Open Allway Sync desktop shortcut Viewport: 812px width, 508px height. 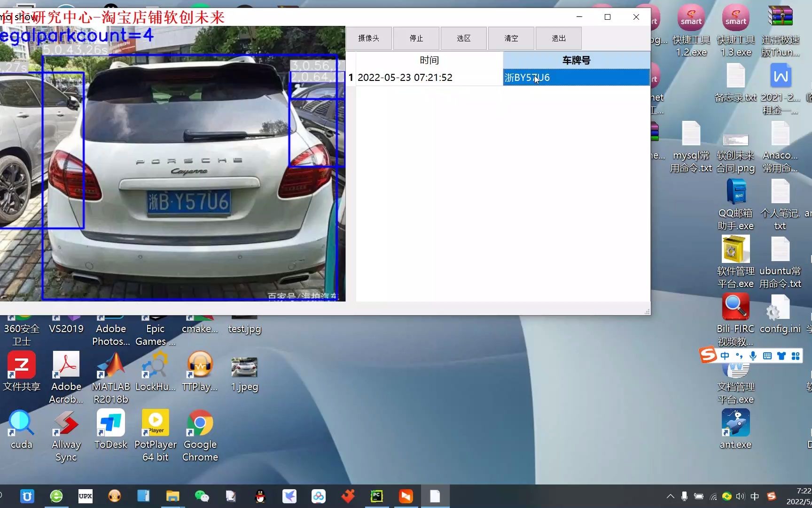[x=66, y=436]
